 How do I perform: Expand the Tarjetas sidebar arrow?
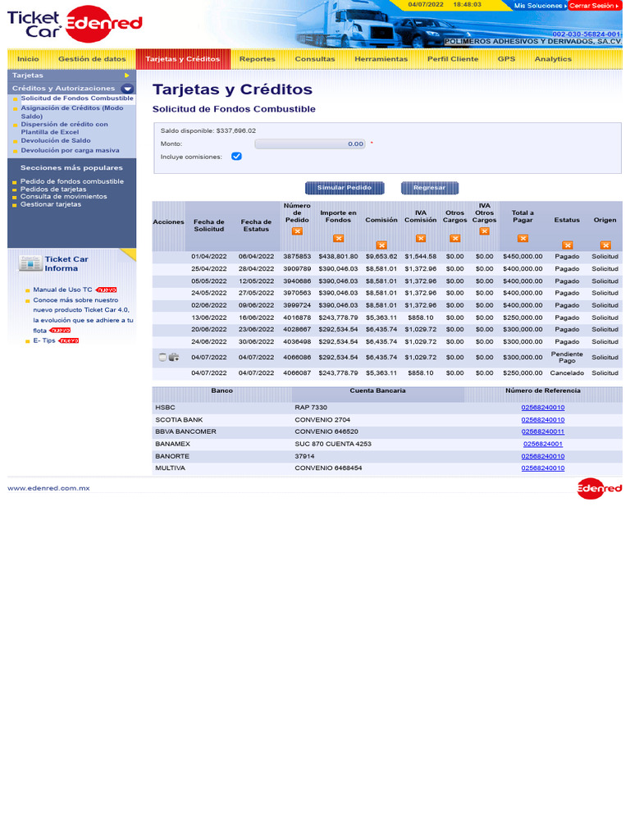click(127, 75)
